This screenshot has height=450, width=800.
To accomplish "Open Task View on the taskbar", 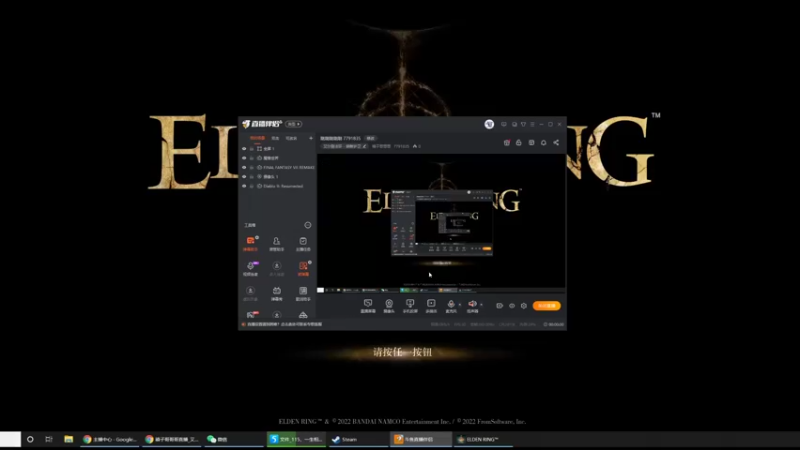I will tap(49, 439).
